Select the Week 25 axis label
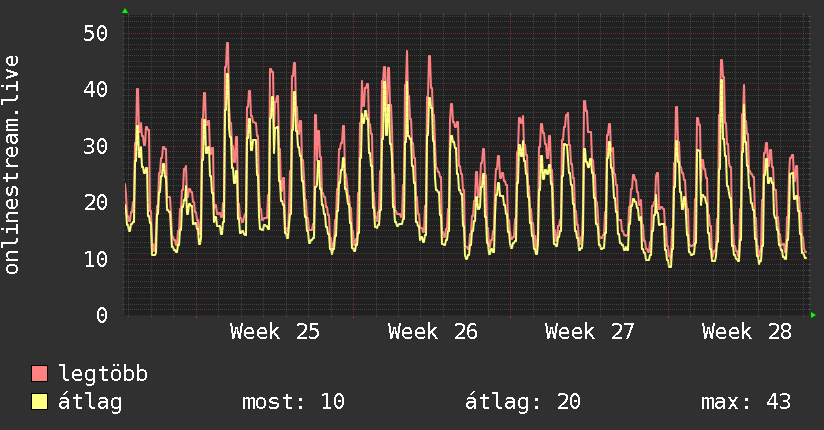Image resolution: width=824 pixels, height=430 pixels. pyautogui.click(x=275, y=332)
